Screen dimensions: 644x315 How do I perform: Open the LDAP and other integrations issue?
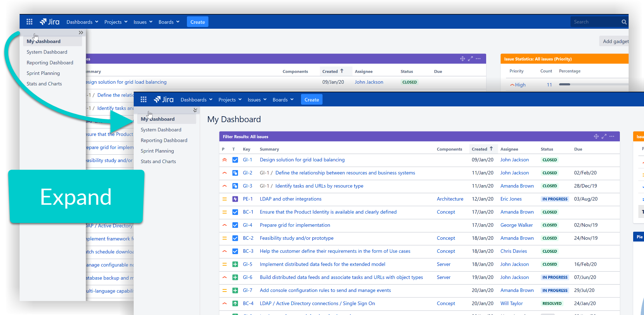[x=290, y=199]
